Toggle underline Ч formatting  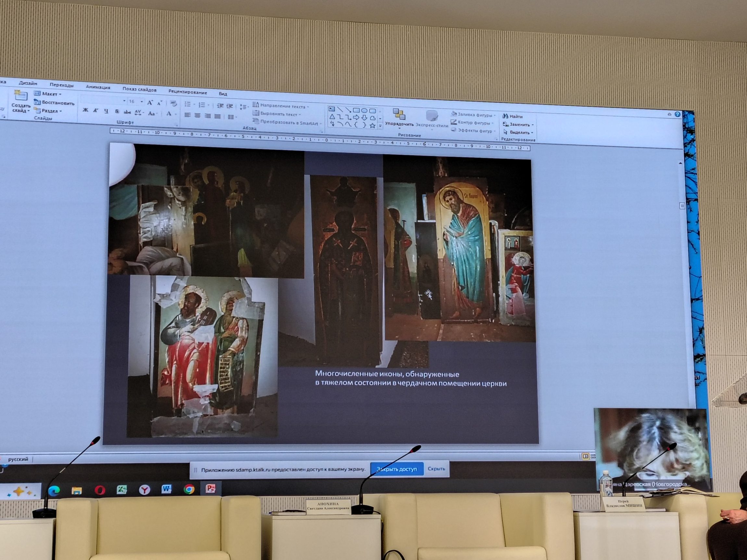click(107, 111)
